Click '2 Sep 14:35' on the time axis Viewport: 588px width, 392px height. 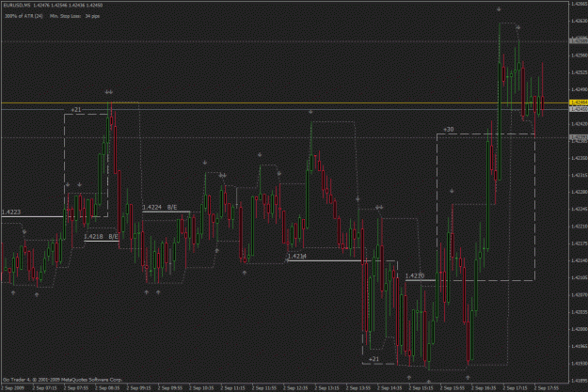[x=390, y=388]
